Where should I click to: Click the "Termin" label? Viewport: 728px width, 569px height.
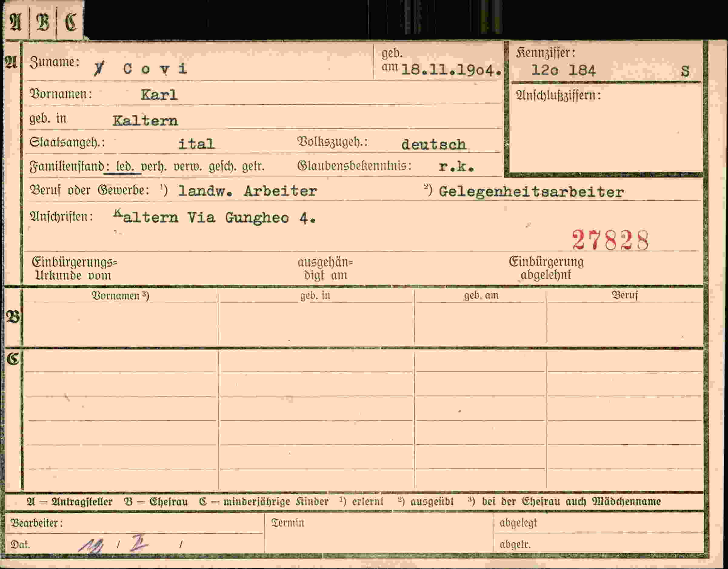tap(288, 523)
